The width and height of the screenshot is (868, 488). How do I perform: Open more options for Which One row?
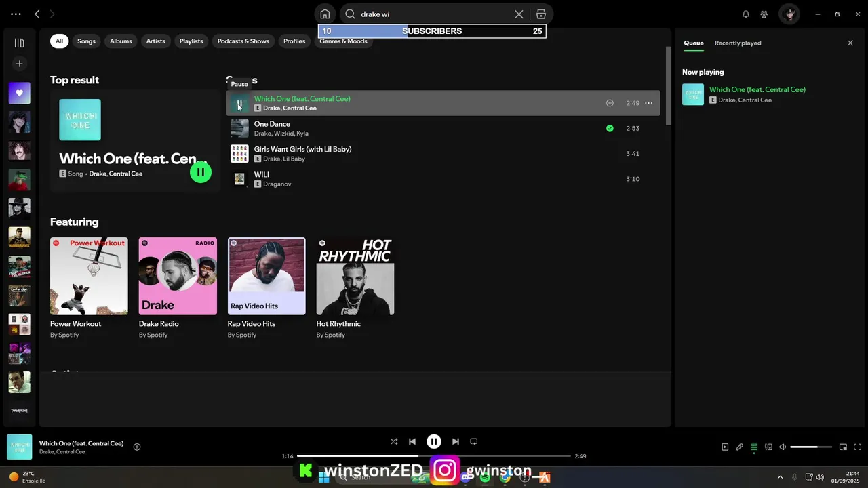click(x=648, y=103)
